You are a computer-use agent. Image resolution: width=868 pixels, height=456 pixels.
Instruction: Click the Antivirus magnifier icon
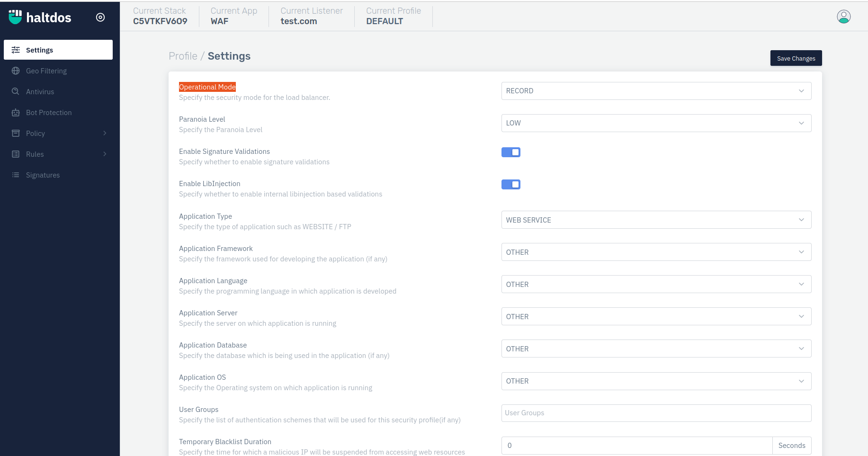[x=16, y=91]
